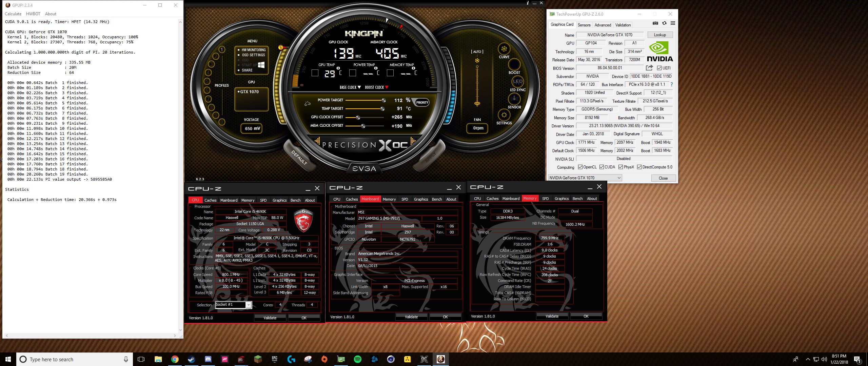Toggle the GPU Temp checkbox
This screenshot has width=868, height=366.
click(x=315, y=73)
